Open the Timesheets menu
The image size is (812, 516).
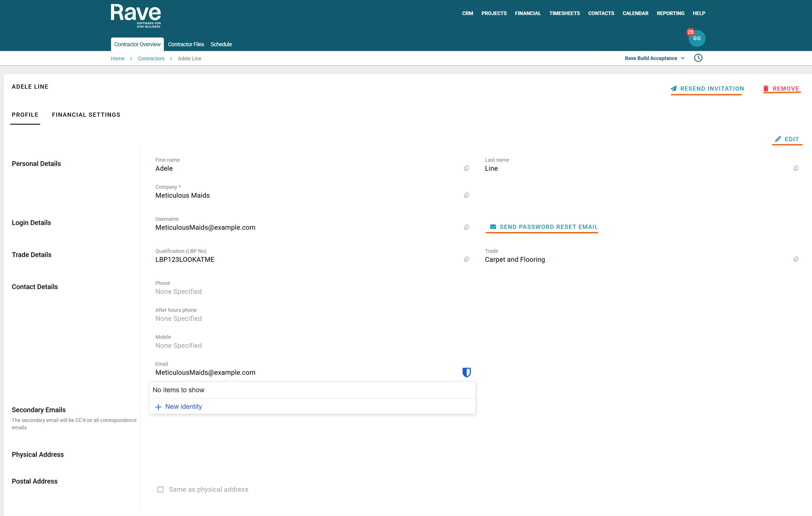point(564,13)
